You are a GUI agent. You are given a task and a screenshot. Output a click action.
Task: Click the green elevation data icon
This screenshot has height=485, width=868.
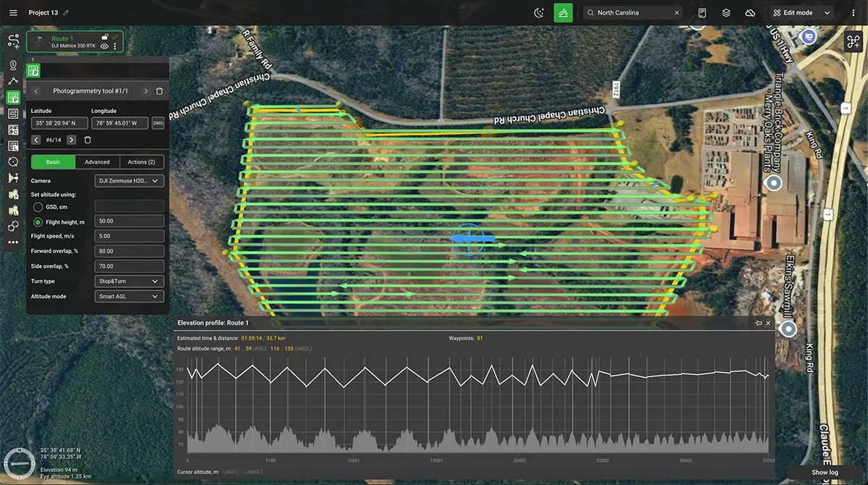coord(563,12)
